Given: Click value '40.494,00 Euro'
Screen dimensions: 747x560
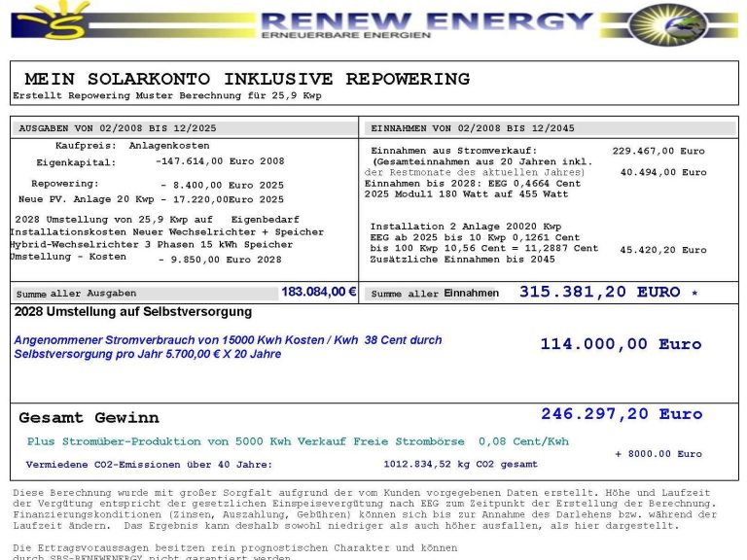Looking at the screenshot, I should 663,172.
